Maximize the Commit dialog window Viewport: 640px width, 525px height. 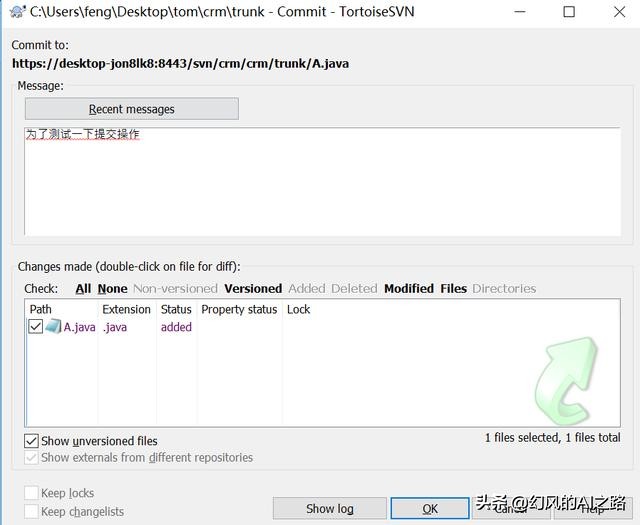coord(569,11)
